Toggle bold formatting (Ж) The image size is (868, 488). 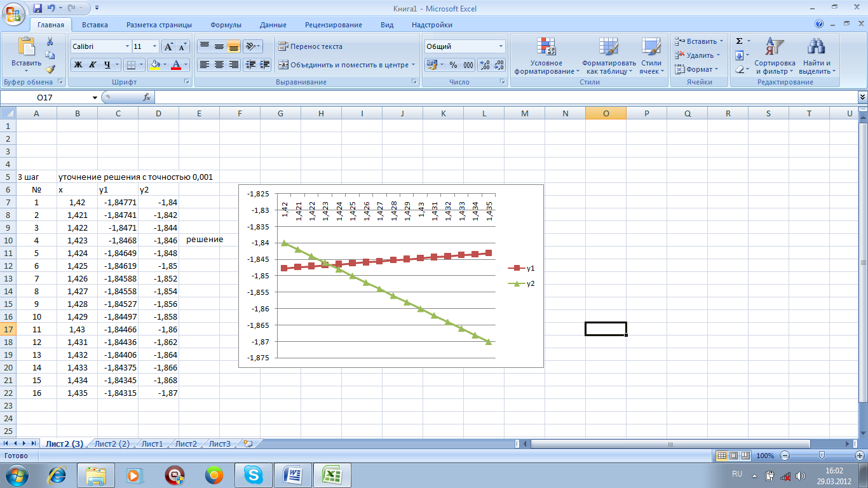coord(78,65)
